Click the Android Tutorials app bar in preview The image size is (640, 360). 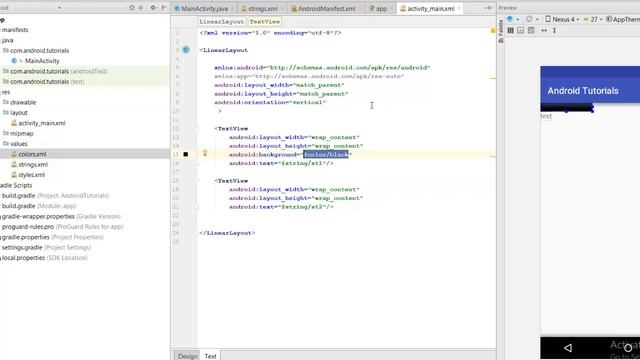coord(590,91)
